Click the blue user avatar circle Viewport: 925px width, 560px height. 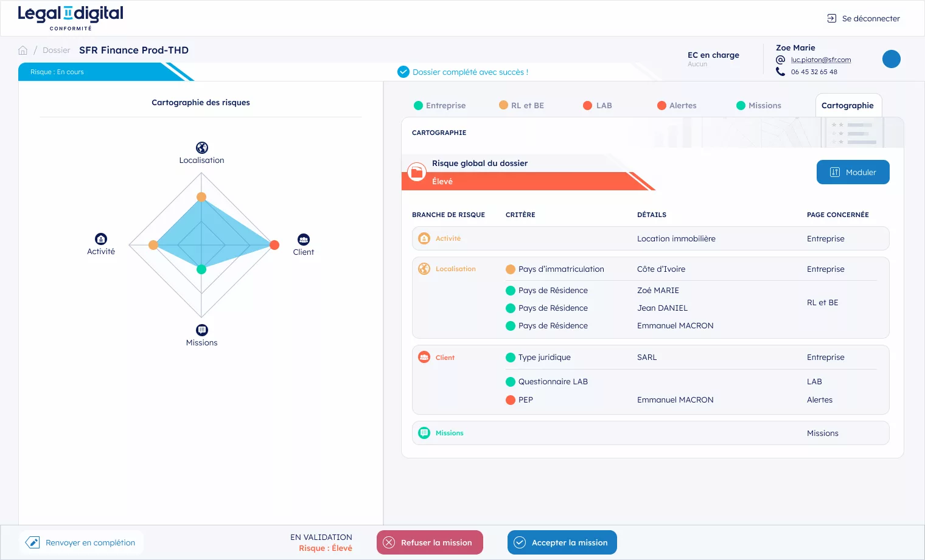pyautogui.click(x=891, y=59)
